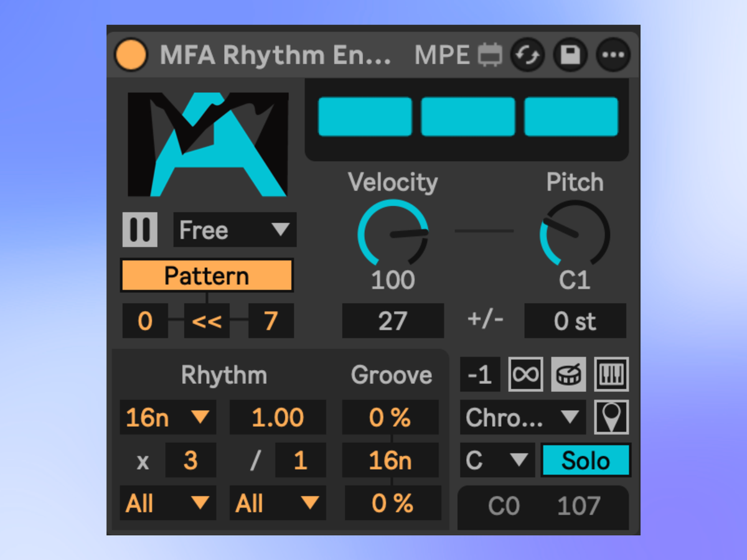The image size is (747, 560).
Task: Select the bottom Groove 0 % field
Action: pyautogui.click(x=393, y=503)
